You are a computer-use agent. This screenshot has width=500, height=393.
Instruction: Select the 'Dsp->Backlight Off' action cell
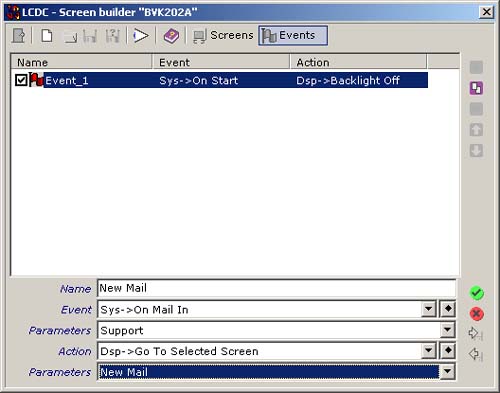348,80
